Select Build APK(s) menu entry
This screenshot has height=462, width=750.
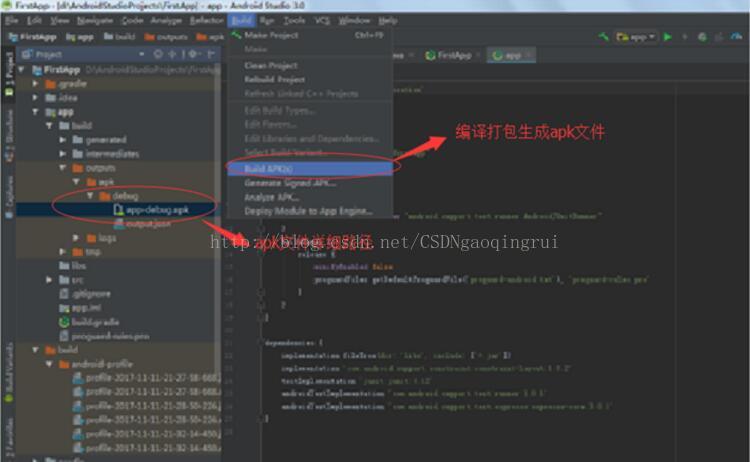coord(310,168)
